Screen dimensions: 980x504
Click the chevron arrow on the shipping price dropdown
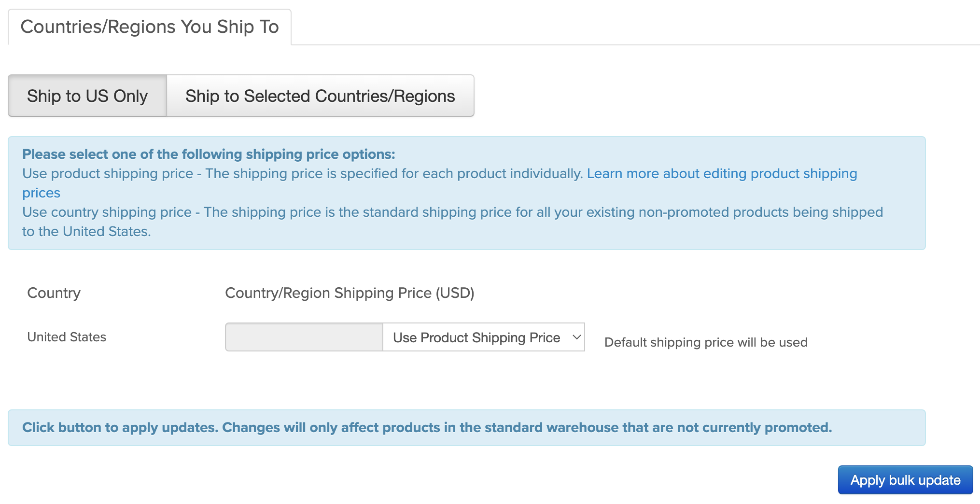[576, 337]
